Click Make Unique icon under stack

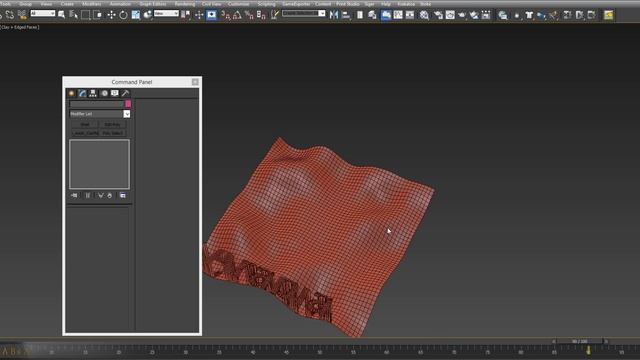pos(100,196)
